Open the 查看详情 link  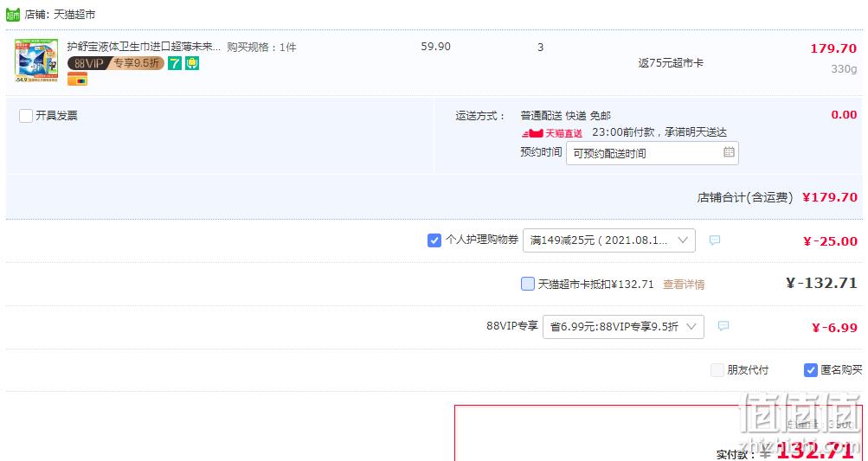(x=684, y=285)
